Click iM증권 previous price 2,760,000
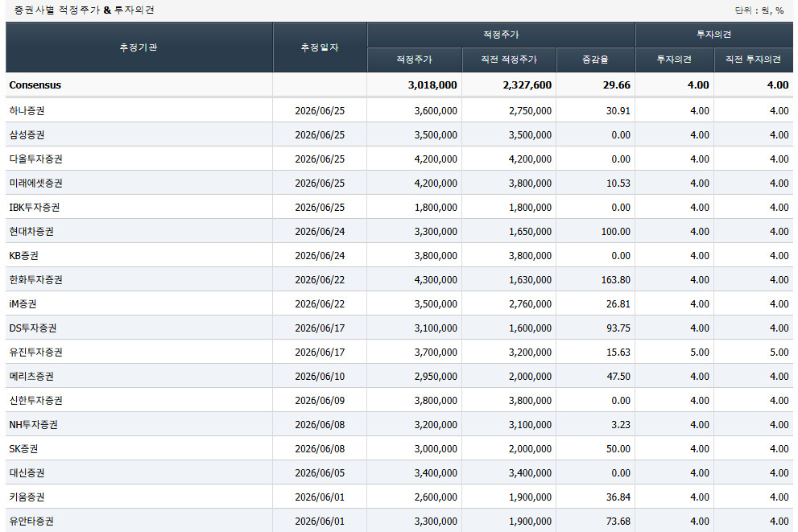Screen dimensions: 798x532 (x=531, y=303)
